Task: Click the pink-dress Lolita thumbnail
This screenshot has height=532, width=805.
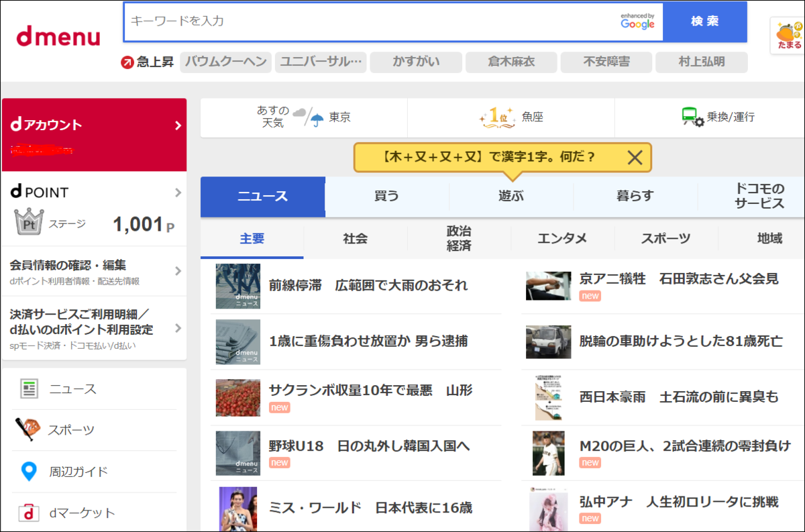Action: [548, 509]
